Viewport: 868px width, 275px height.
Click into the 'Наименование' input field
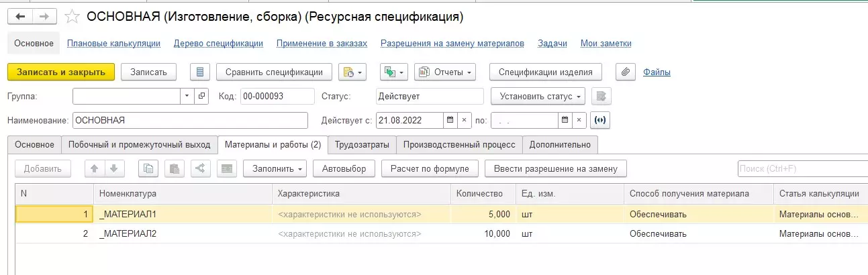point(189,121)
